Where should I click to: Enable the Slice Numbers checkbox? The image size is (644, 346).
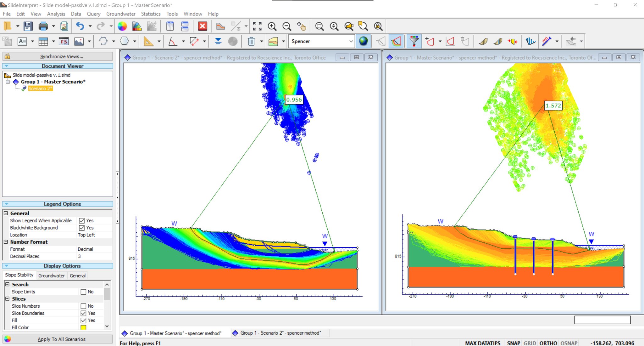83,306
